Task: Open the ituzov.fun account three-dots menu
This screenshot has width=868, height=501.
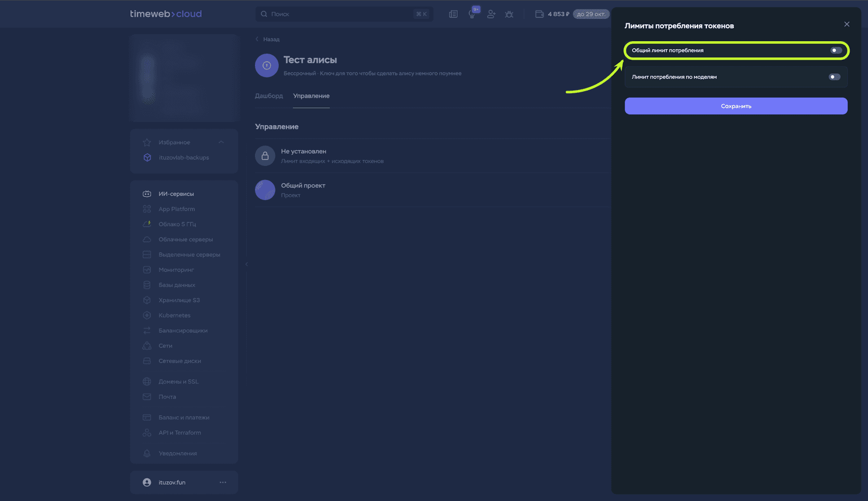Action: pos(223,483)
